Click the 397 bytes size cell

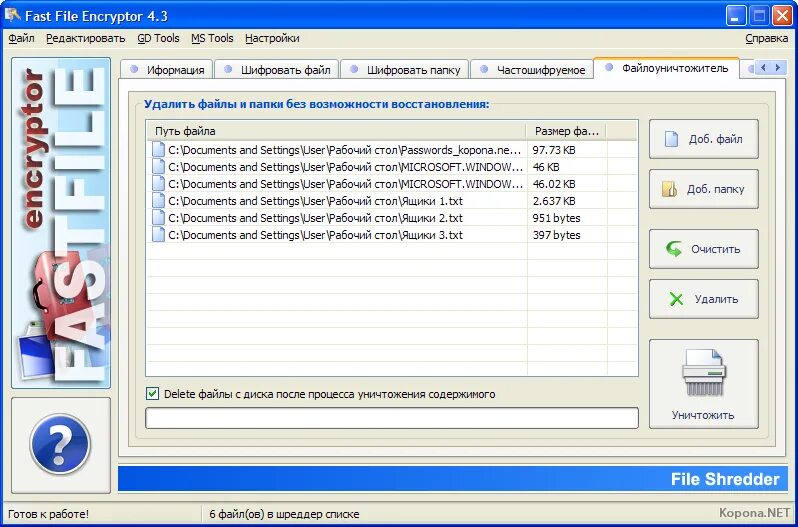pyautogui.click(x=556, y=235)
